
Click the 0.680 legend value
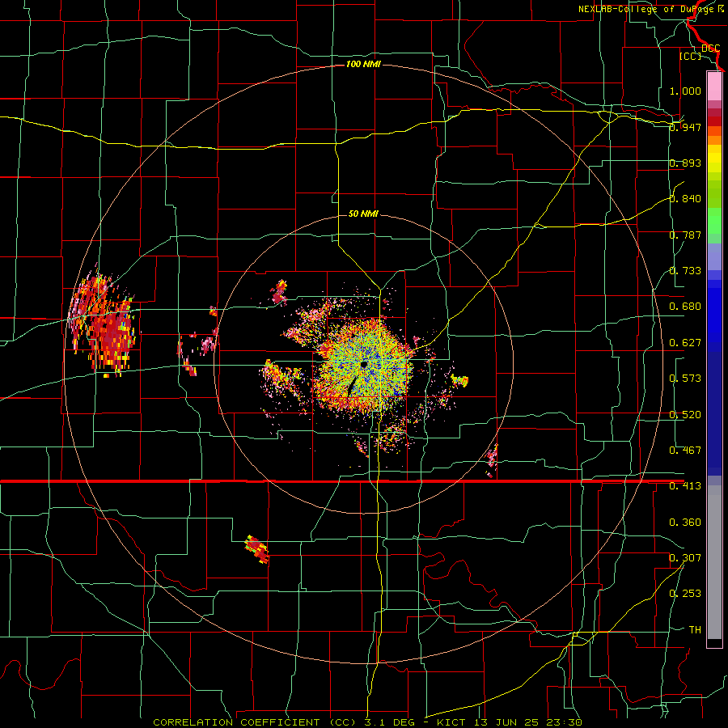point(685,307)
